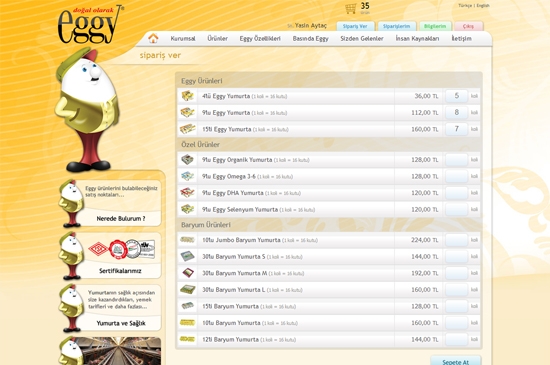Screen dimensions: 550x365
Task: Focus quantity field for 30'lu Baryum Yumurta M
Action: click(x=456, y=273)
